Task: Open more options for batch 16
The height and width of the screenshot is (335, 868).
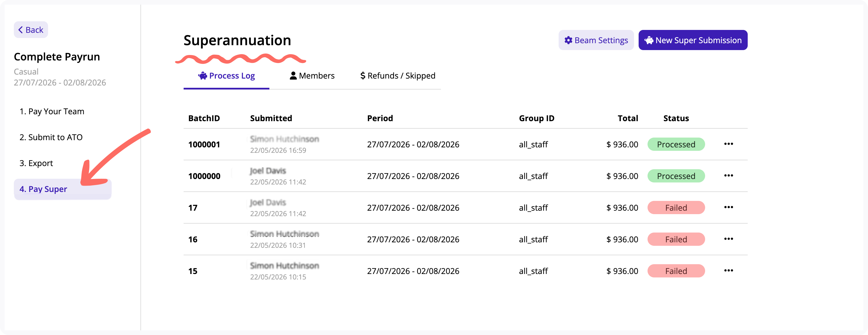Action: pyautogui.click(x=728, y=239)
